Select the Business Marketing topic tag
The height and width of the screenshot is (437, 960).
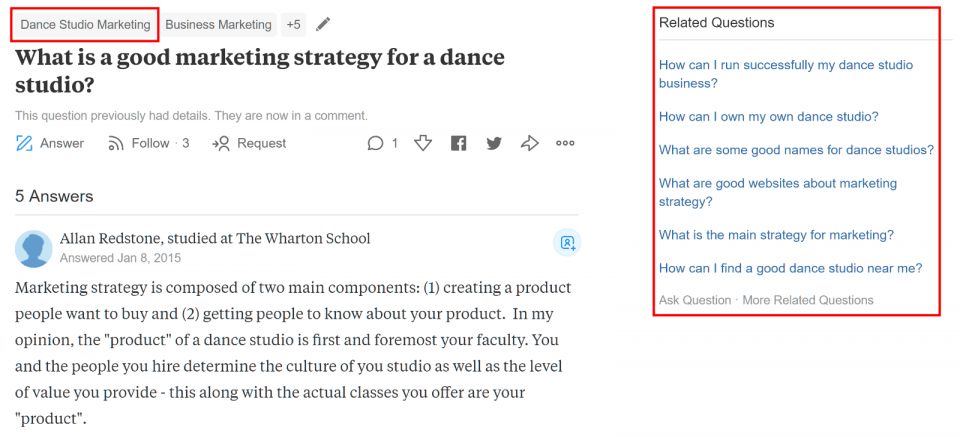coord(218,24)
